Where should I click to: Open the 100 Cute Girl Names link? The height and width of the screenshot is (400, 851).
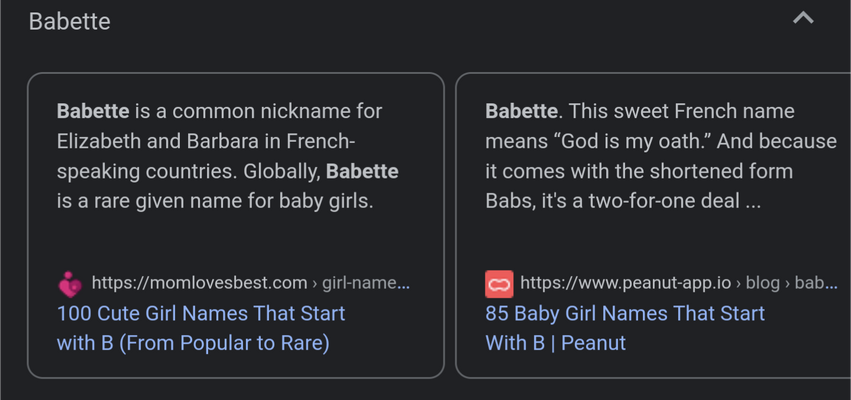click(201, 328)
